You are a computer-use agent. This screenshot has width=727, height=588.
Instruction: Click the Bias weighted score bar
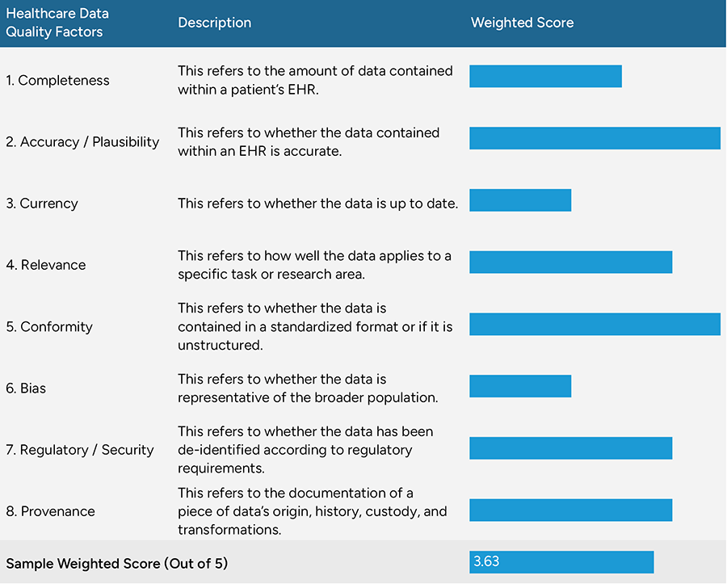coord(520,386)
